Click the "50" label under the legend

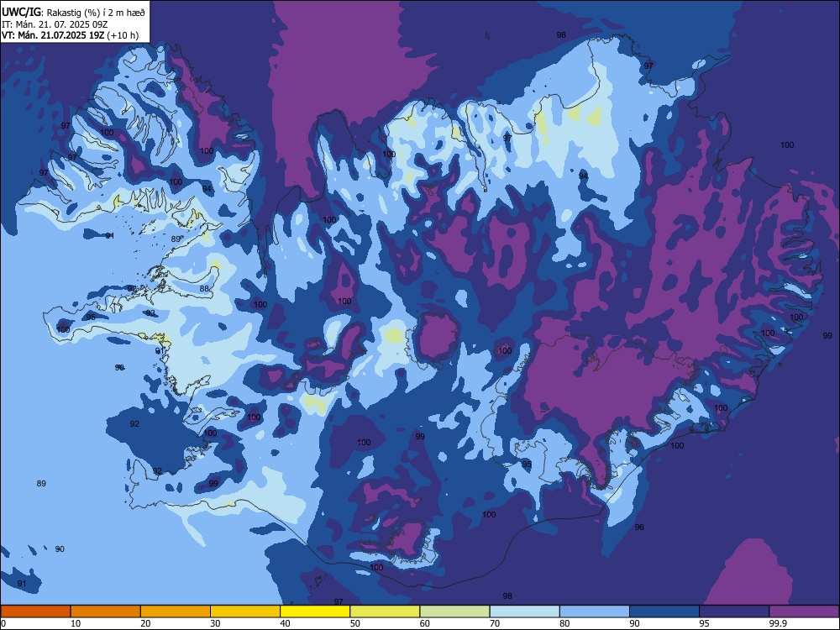click(x=355, y=623)
